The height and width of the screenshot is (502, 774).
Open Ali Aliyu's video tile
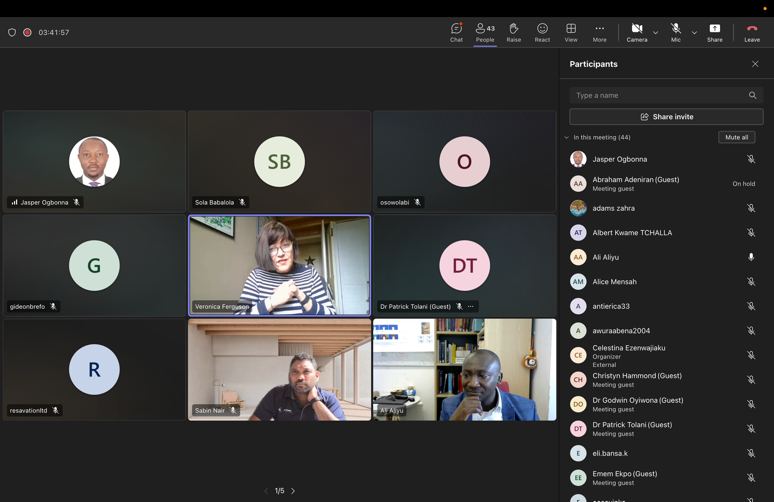[x=464, y=370]
